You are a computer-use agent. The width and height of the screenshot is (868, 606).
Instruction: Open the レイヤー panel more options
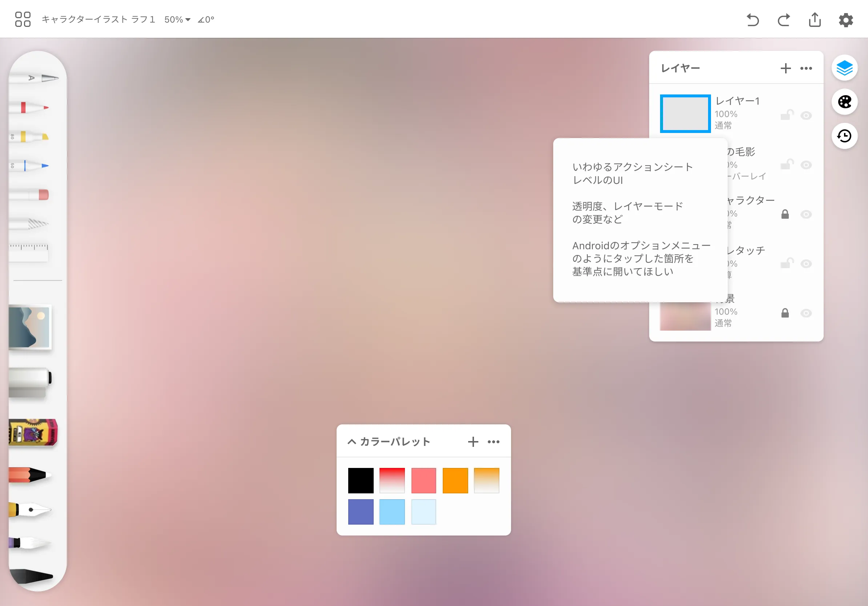coord(805,68)
